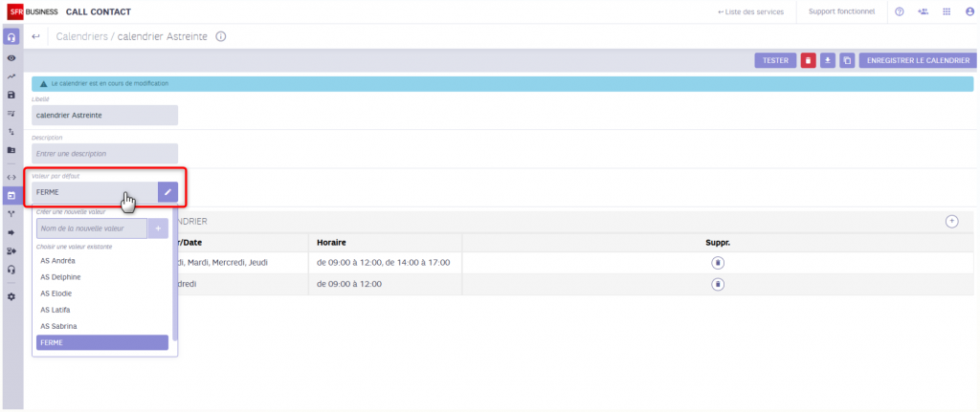The image size is (980, 412).
Task: Open the apps grid icon
Action: [x=947, y=11]
